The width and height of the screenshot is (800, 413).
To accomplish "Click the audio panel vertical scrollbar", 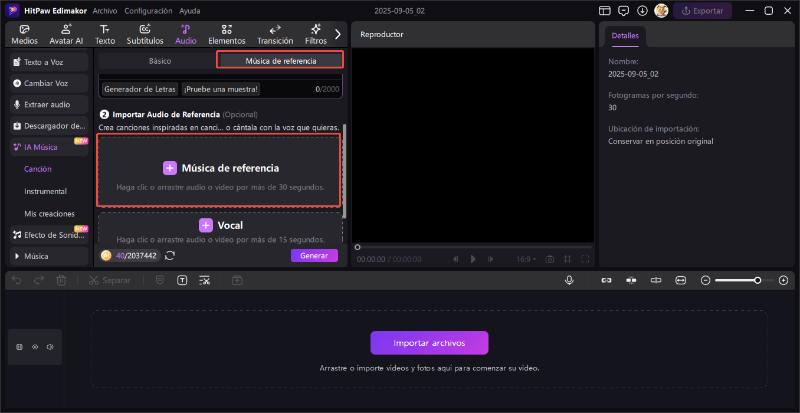I will 344,171.
